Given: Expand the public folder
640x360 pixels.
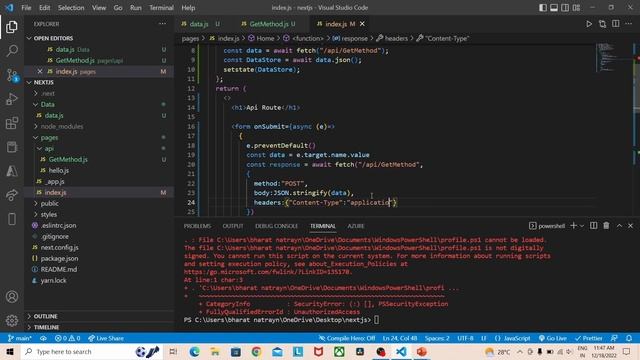Looking at the screenshot, I should (x=49, y=203).
